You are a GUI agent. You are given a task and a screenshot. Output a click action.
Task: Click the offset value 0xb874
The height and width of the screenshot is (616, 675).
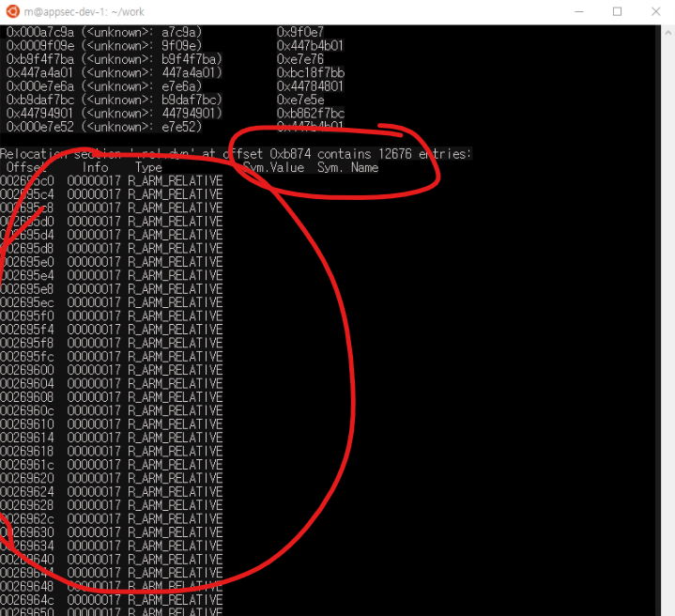pos(291,154)
